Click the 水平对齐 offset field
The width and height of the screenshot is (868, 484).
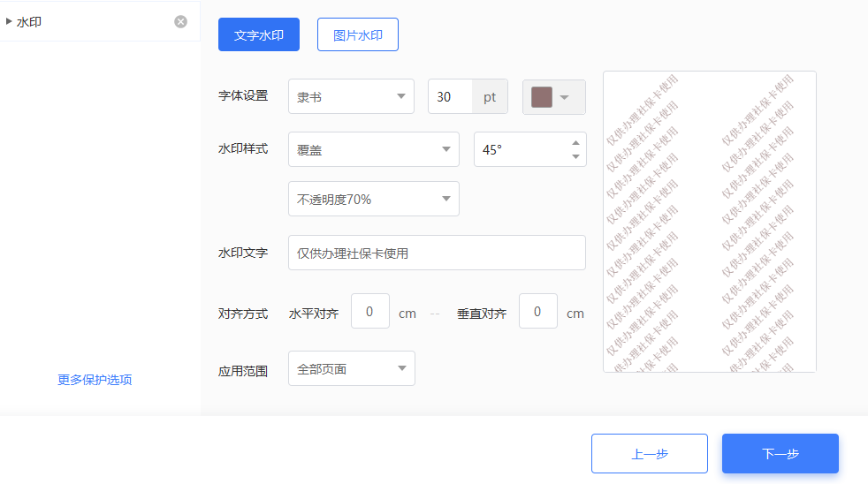point(369,311)
